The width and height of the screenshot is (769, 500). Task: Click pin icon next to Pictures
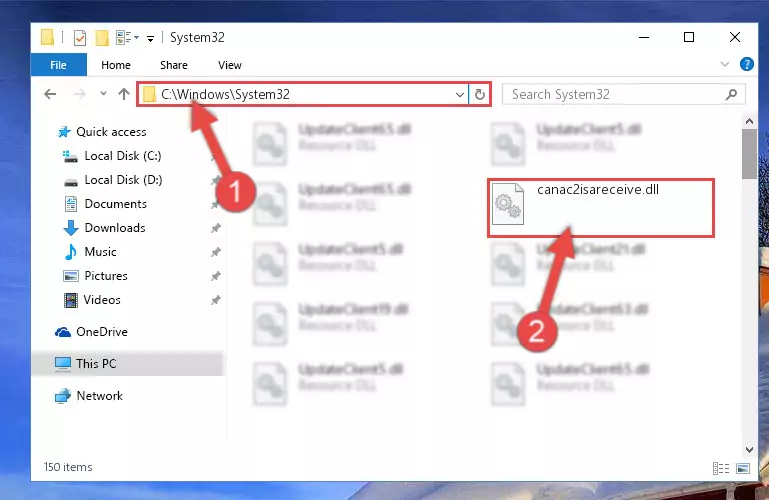215,276
